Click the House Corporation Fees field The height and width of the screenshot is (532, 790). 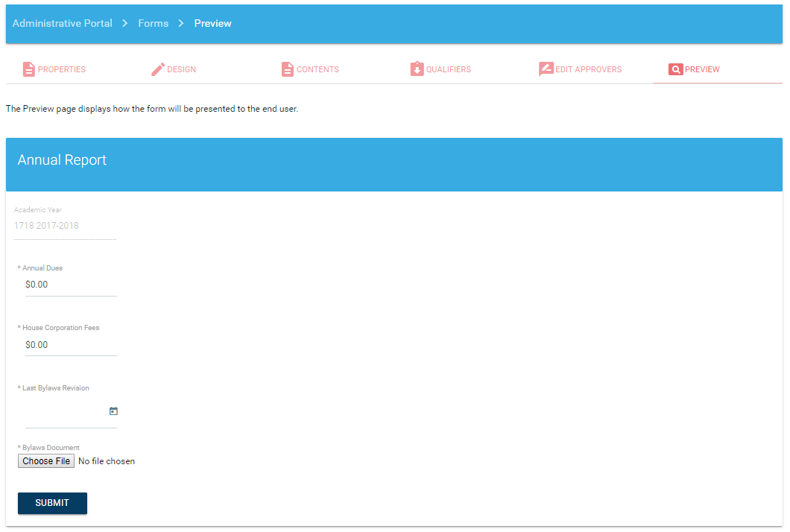click(71, 345)
